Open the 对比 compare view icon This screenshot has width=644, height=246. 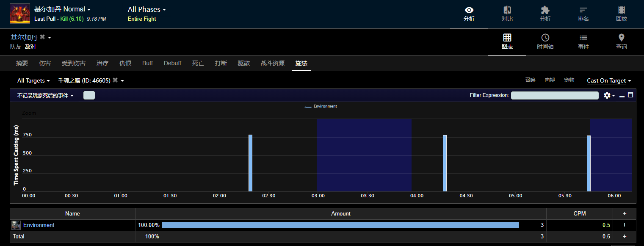pos(507,14)
